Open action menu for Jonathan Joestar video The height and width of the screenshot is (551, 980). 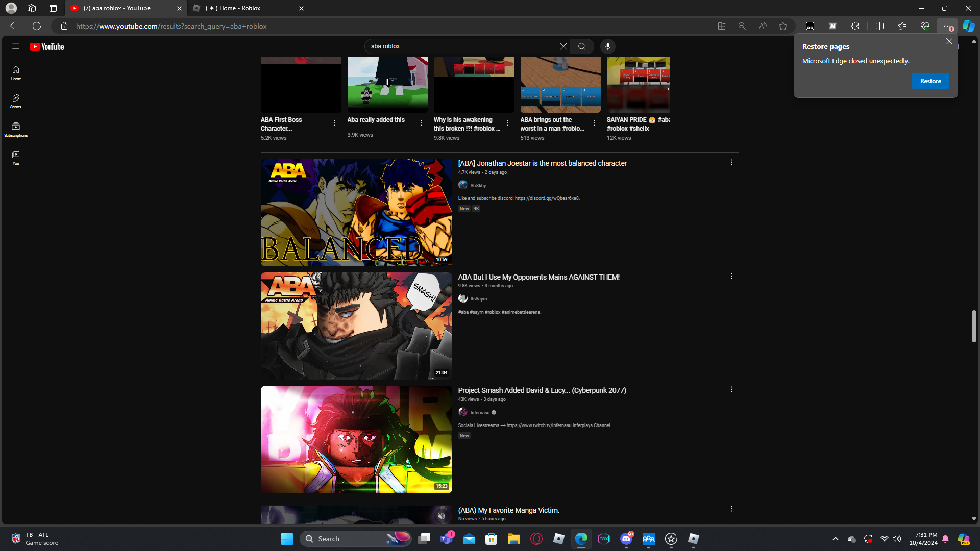(x=731, y=162)
